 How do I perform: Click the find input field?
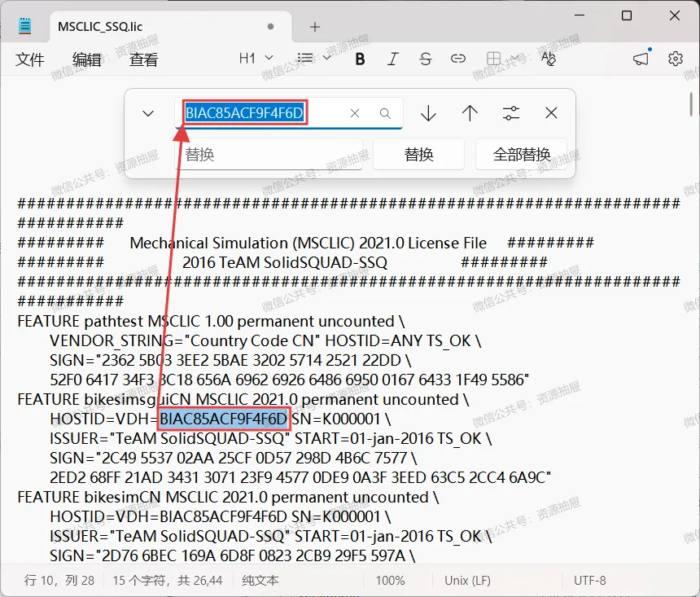[288, 113]
